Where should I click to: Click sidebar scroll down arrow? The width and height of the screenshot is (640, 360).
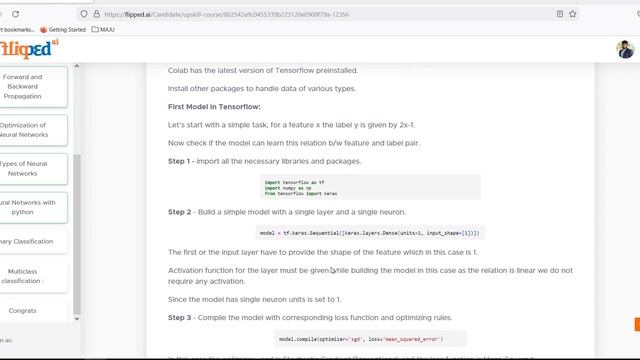(77, 318)
